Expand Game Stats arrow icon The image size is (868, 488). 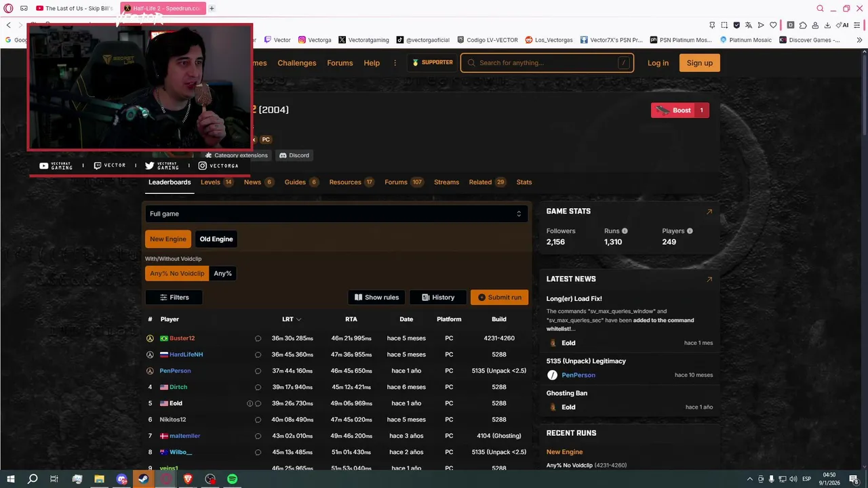[709, 211]
